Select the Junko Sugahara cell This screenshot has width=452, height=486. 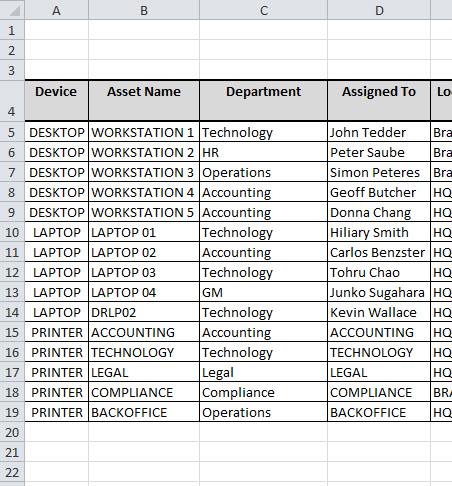point(379,292)
